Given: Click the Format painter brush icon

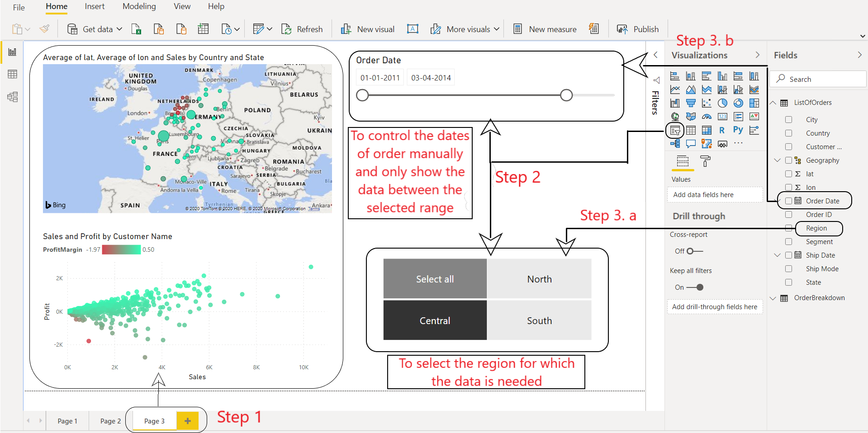Looking at the screenshot, I should [x=44, y=29].
